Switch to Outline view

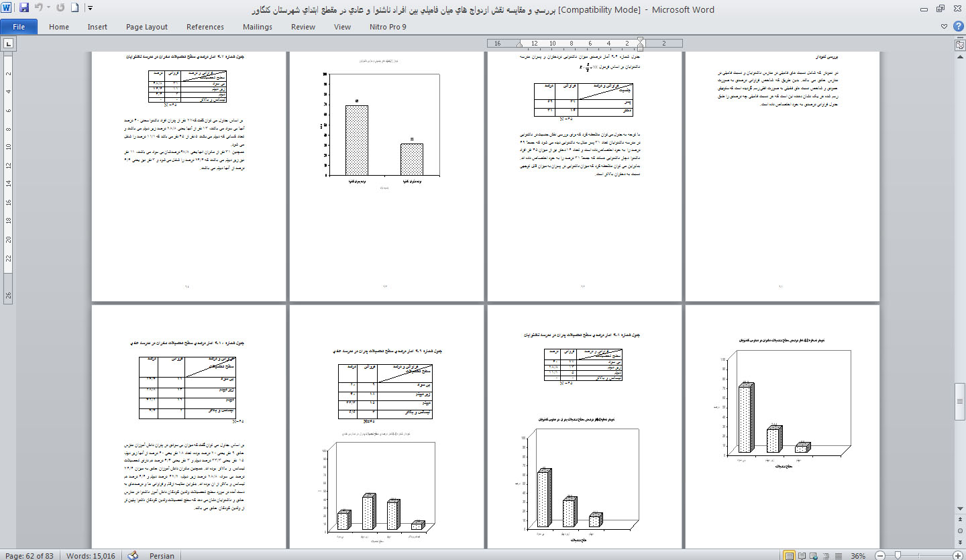(x=826, y=555)
